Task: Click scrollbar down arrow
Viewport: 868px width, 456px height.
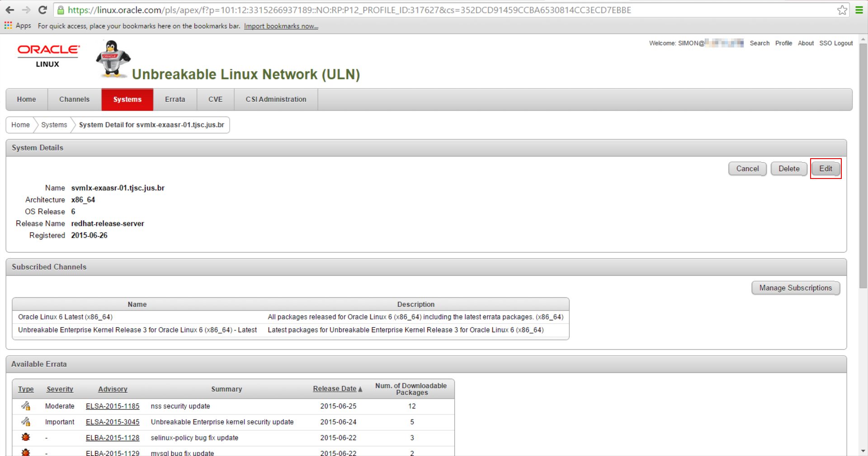Action: coord(863,451)
